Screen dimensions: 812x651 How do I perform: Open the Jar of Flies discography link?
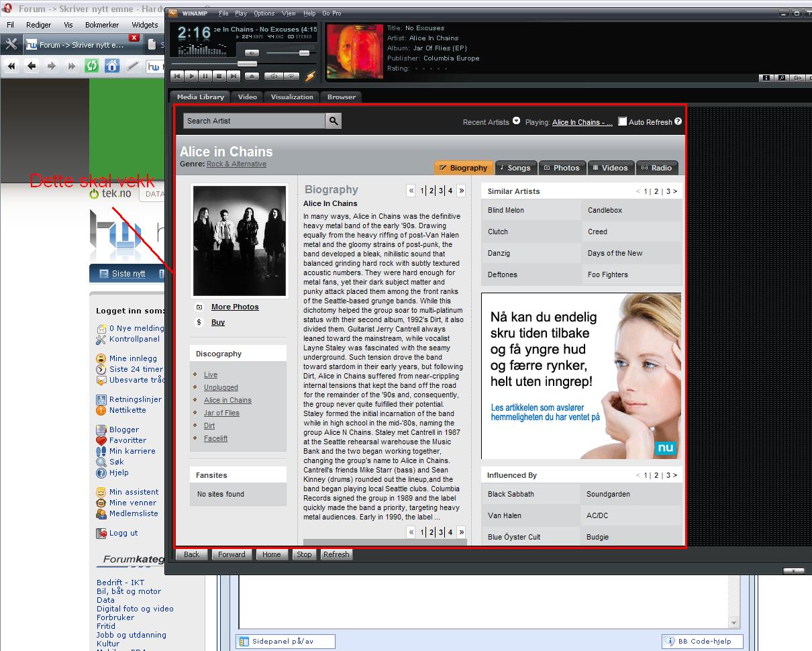221,413
